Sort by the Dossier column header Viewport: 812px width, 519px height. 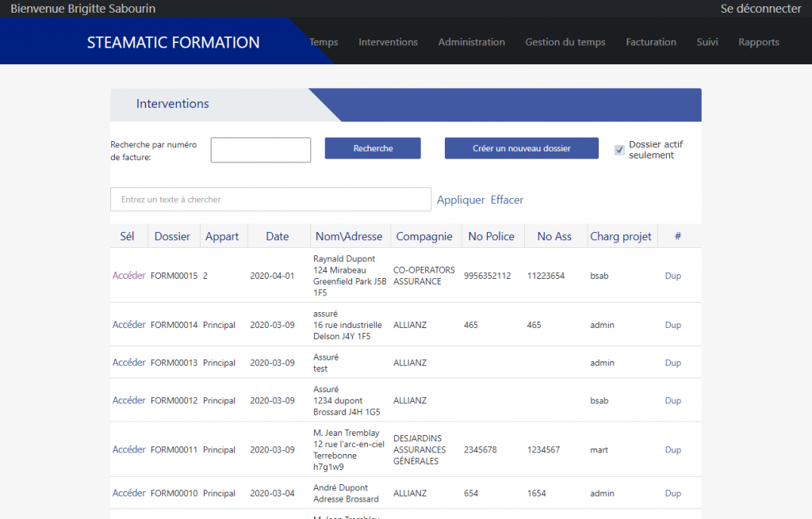click(x=172, y=236)
